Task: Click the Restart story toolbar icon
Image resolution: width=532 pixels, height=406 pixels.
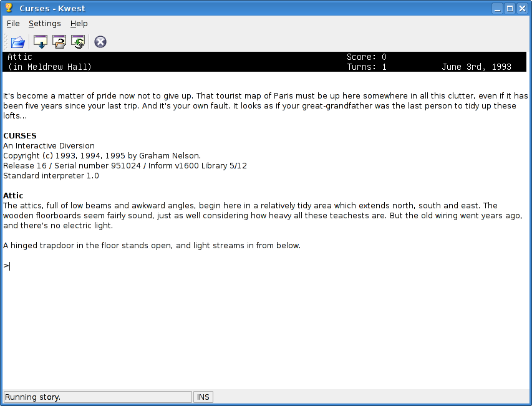Action: [78, 42]
